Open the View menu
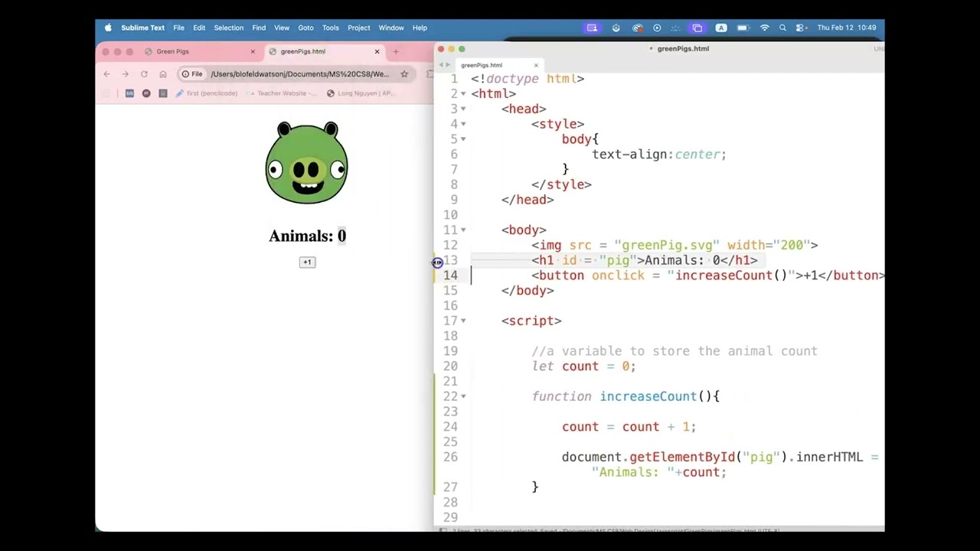The height and width of the screenshot is (551, 980). click(282, 28)
